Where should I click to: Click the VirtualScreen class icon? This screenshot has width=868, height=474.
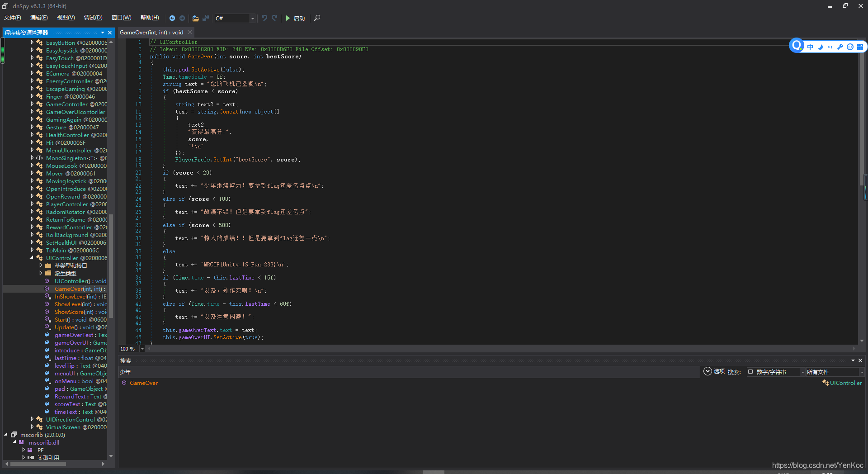[x=40, y=427]
